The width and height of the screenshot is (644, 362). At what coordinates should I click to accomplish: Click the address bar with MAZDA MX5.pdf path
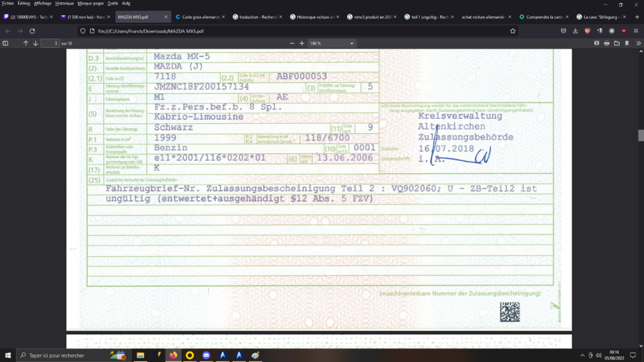297,31
